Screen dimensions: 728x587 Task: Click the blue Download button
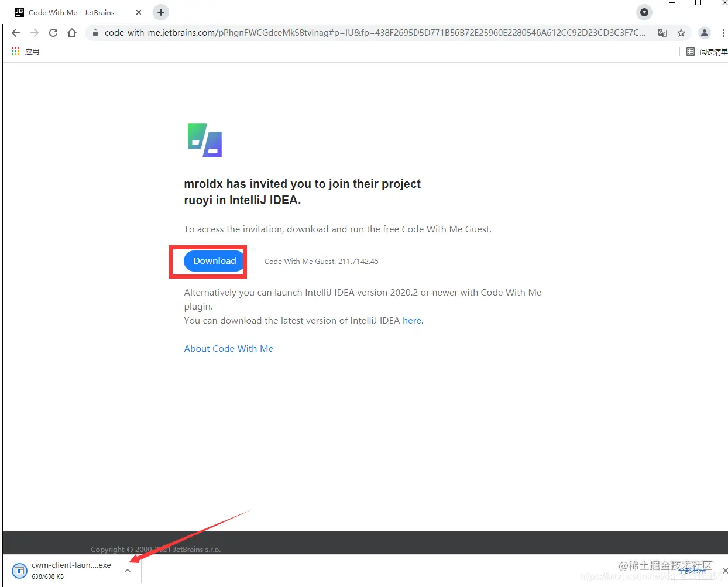[214, 261]
